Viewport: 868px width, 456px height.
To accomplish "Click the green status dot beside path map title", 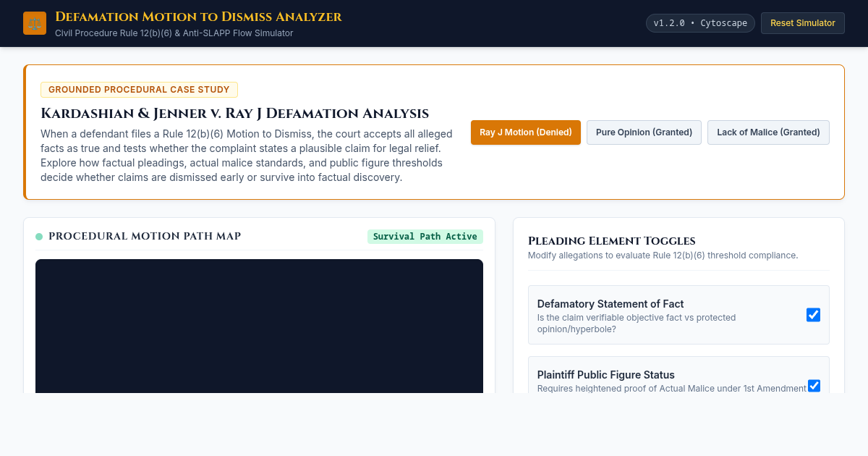I will [x=39, y=237].
